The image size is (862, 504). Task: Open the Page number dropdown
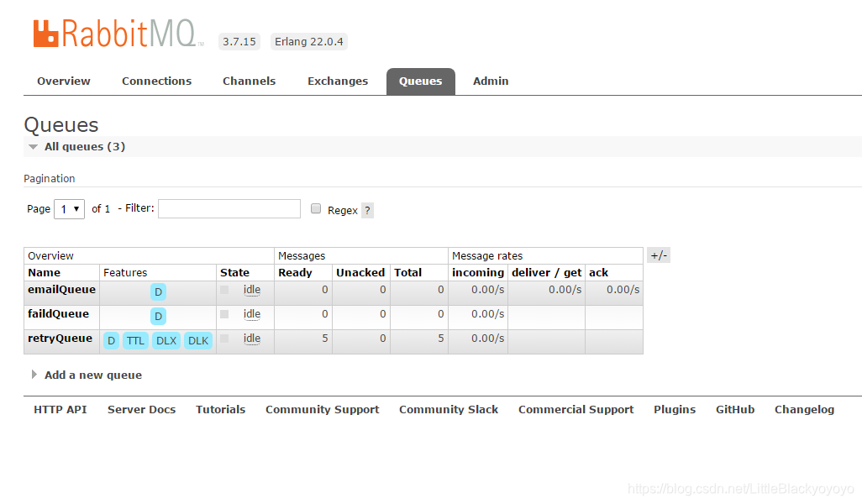tap(69, 209)
